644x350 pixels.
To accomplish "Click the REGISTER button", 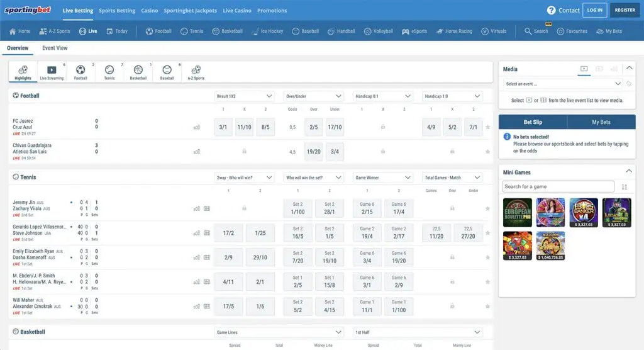I will click(x=625, y=10).
